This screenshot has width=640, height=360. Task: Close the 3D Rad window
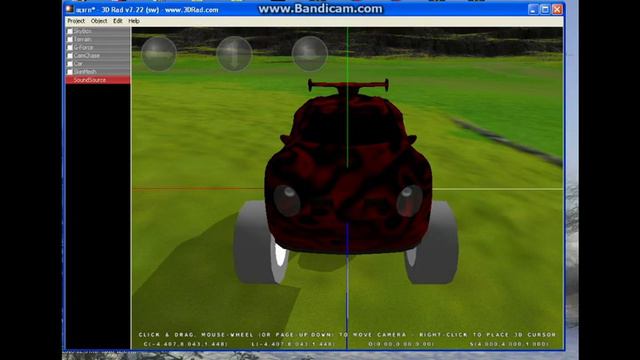557,9
